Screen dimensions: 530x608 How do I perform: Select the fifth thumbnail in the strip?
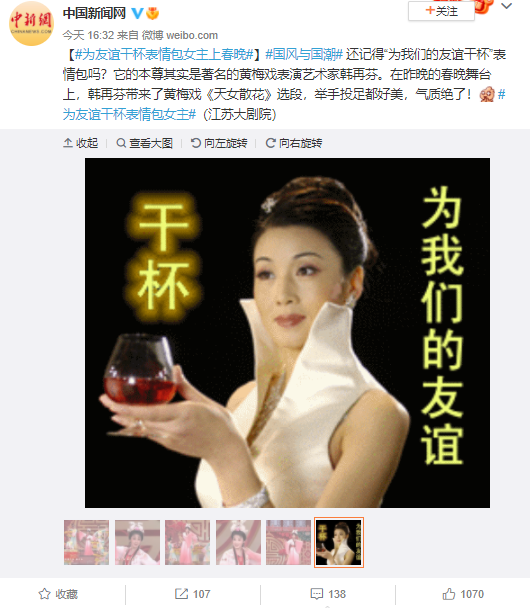[288, 542]
